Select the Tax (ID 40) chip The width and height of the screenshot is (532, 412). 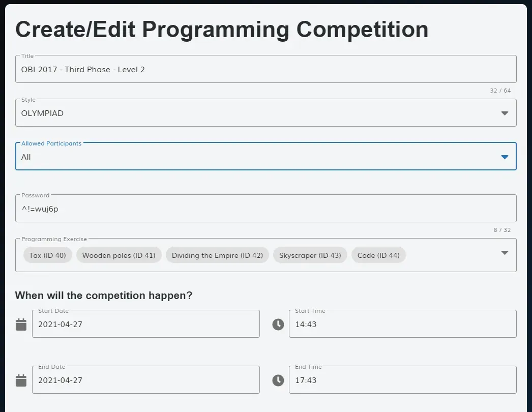[47, 255]
